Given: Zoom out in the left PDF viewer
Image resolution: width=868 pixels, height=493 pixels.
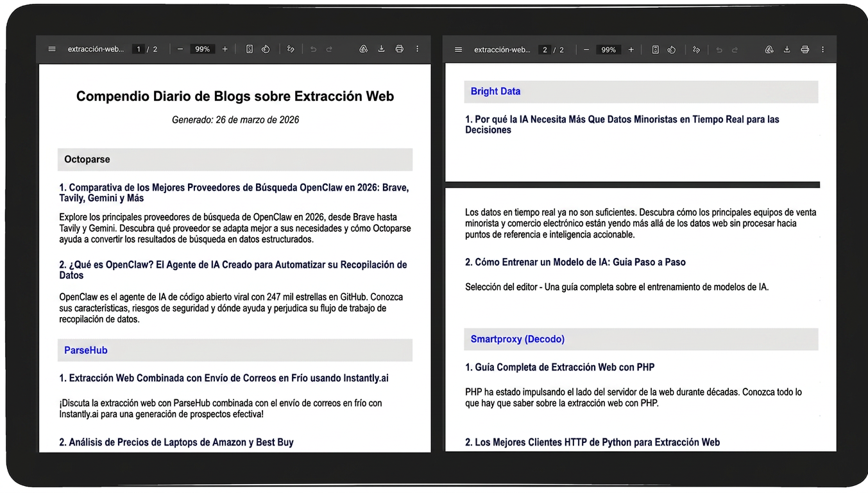Looking at the screenshot, I should pyautogui.click(x=180, y=49).
